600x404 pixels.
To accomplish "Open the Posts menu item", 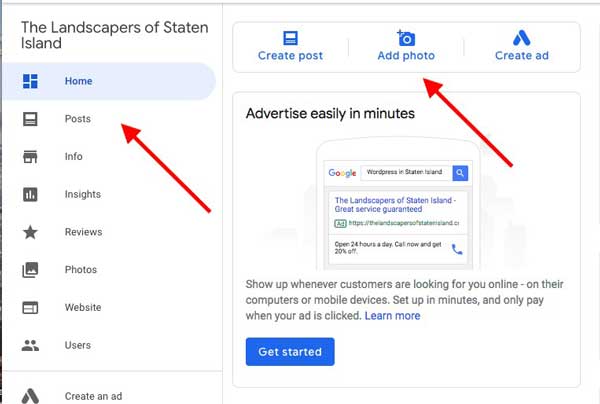I will (x=109, y=119).
